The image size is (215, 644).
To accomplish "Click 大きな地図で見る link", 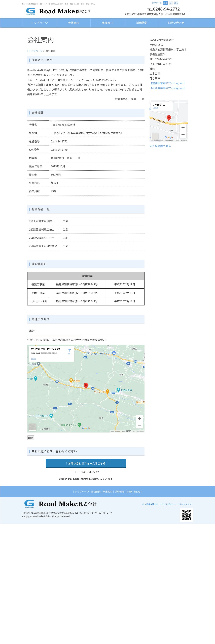I will [160, 146].
